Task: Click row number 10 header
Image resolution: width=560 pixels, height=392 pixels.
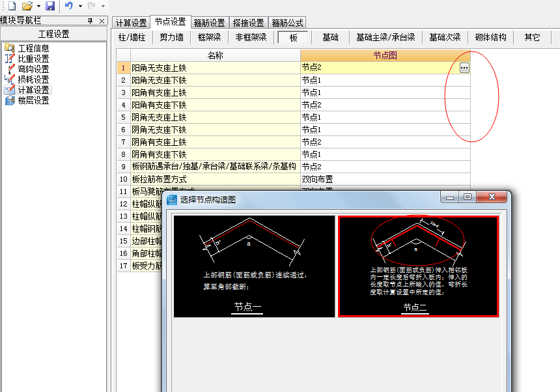Action: tap(124, 179)
